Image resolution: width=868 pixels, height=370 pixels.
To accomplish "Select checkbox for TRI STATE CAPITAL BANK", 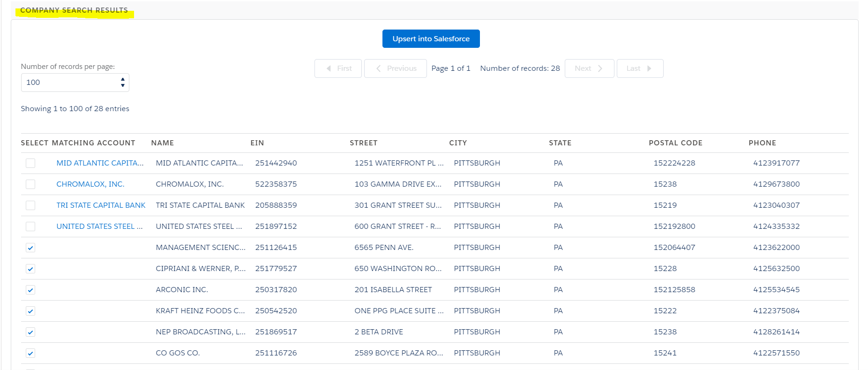I will [30, 205].
